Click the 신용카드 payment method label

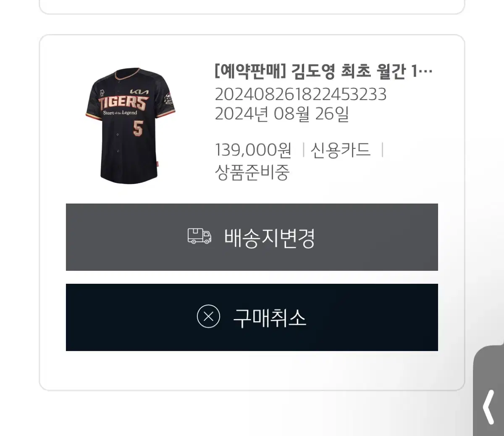click(341, 150)
